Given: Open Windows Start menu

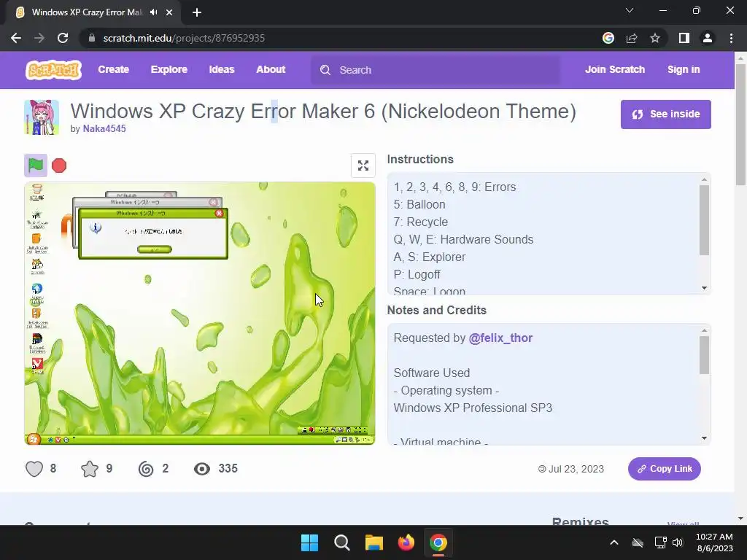Looking at the screenshot, I should [x=309, y=542].
